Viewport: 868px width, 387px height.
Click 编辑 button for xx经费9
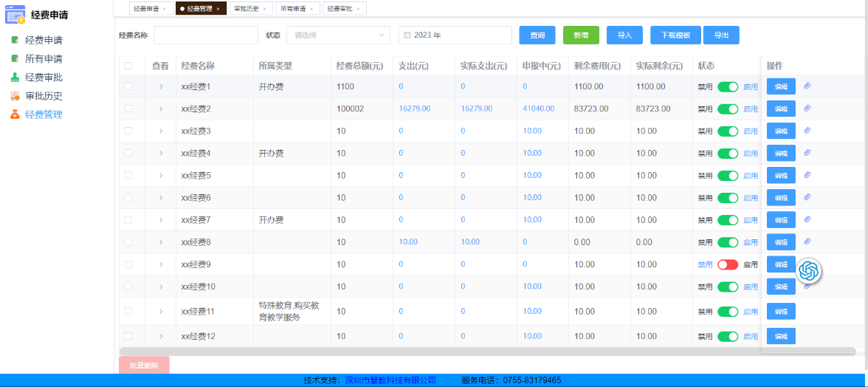pos(781,264)
